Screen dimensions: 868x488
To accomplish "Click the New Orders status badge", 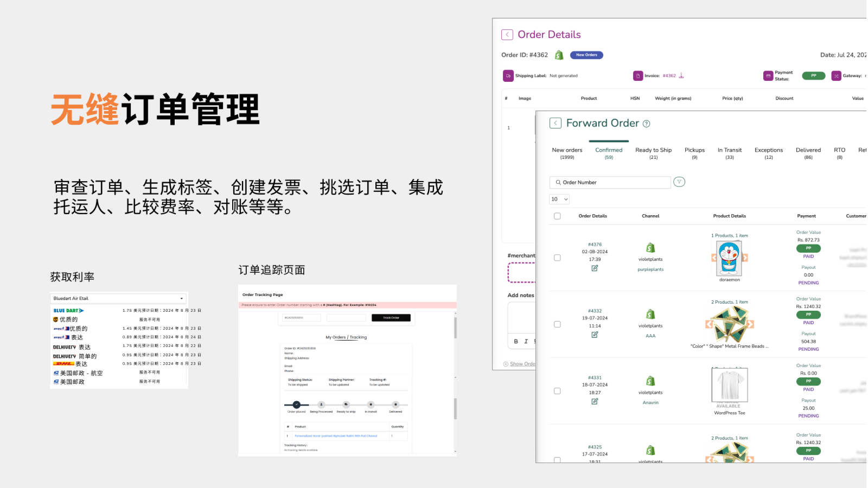I will point(586,55).
